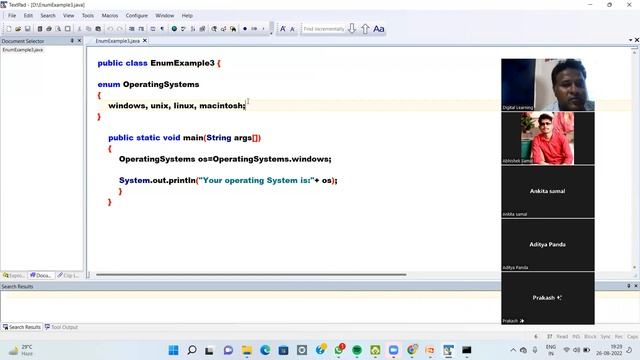
Task: Click the System.out.println code line
Action: coord(228,180)
